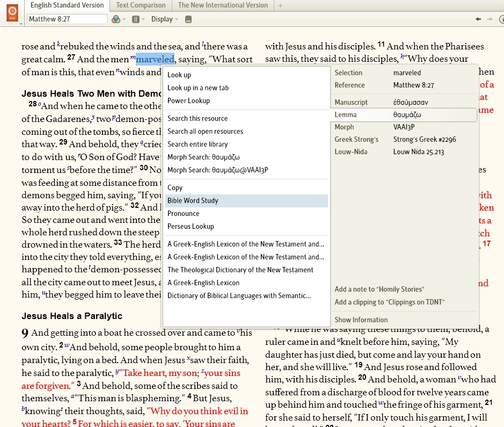Image resolution: width=504 pixels, height=427 pixels.
Task: Select Search entire library
Action: point(246,144)
